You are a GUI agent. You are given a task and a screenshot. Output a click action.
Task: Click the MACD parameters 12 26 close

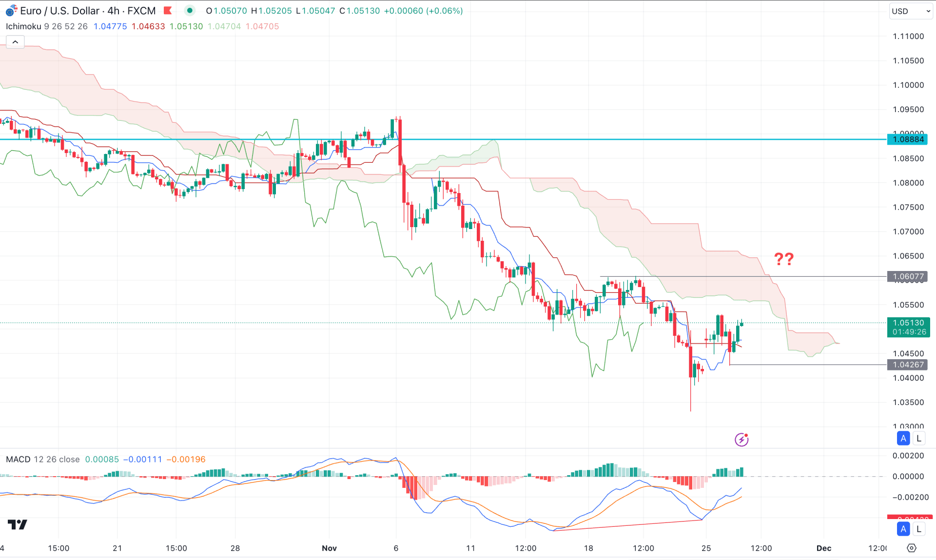coord(57,459)
